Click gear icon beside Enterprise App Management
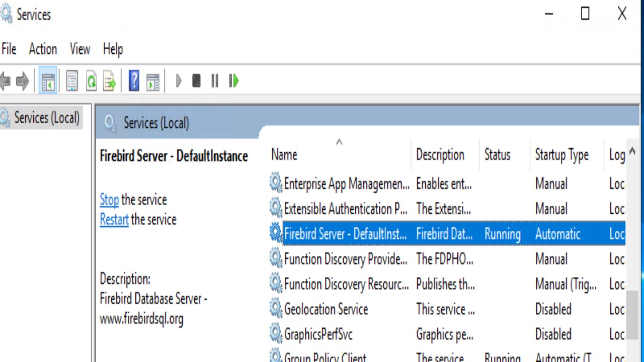Viewport: 644px width, 362px height. (x=276, y=183)
